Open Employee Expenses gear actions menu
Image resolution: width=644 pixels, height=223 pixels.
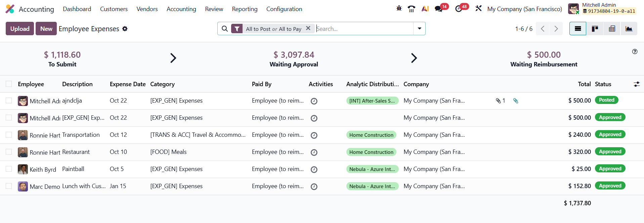(125, 29)
